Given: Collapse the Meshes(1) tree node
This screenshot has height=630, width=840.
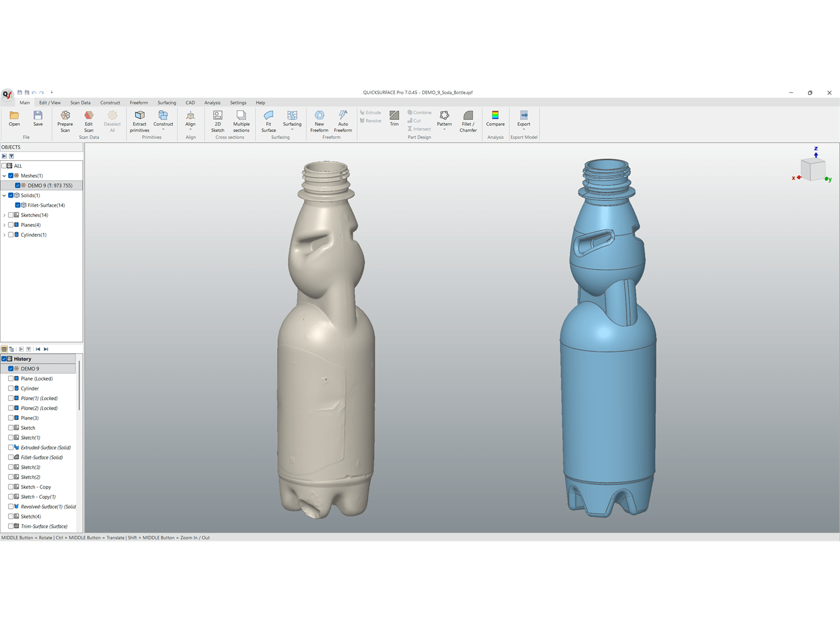Looking at the screenshot, I should 4,176.
